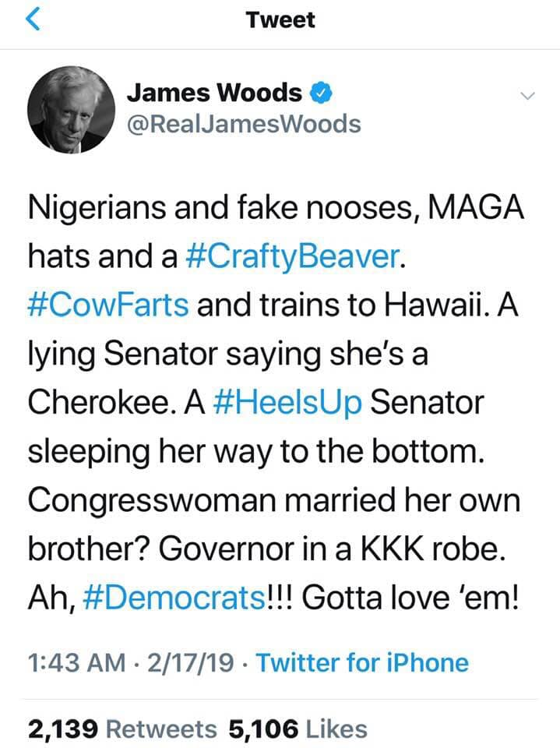
Task: View the 5,106 Likes list
Action: 298,729
